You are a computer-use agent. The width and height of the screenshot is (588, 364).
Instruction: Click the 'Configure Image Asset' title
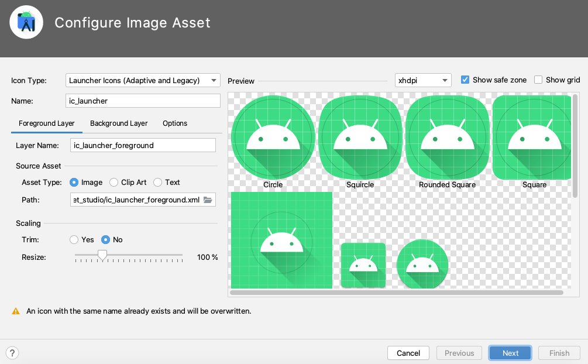(x=132, y=22)
